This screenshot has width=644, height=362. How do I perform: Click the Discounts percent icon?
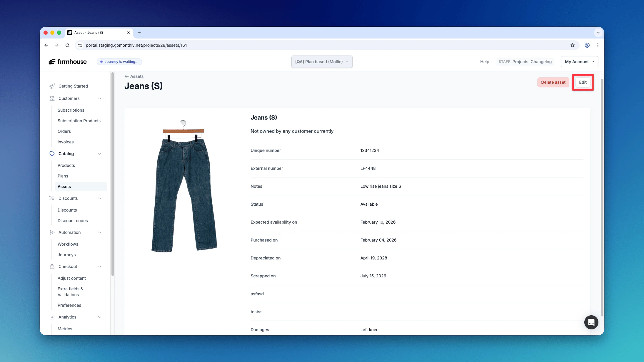tap(52, 198)
